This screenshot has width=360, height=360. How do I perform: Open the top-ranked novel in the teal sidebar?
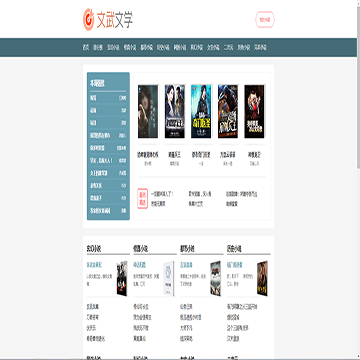pos(108,98)
